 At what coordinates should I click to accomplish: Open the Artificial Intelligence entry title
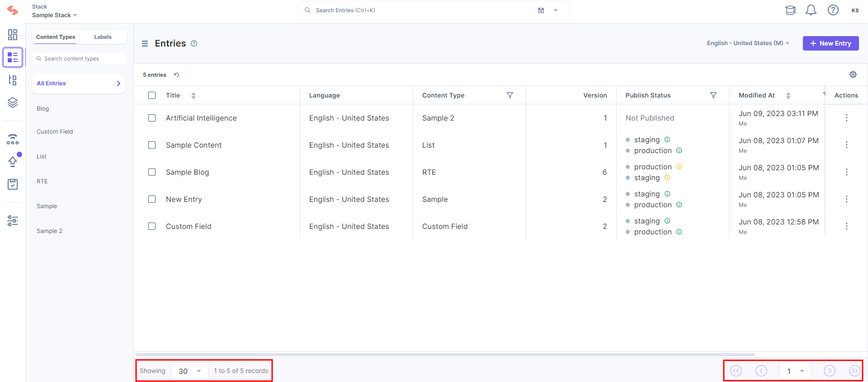(201, 118)
